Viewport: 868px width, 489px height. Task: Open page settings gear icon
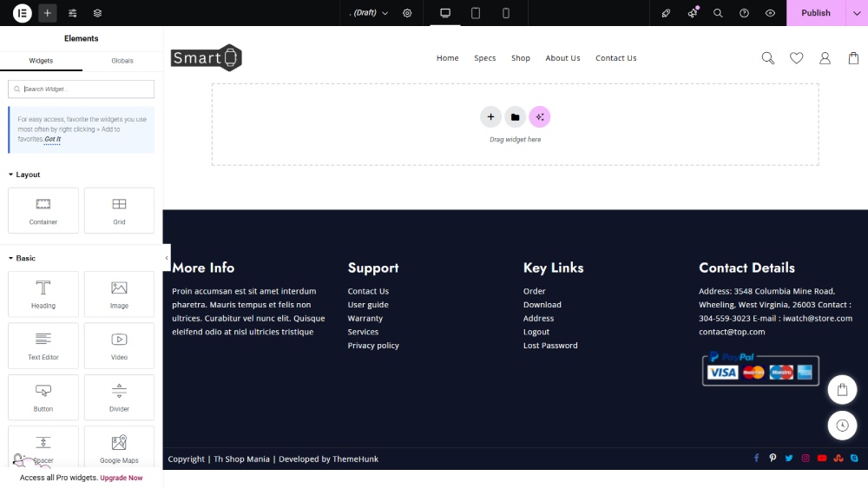pyautogui.click(x=407, y=13)
